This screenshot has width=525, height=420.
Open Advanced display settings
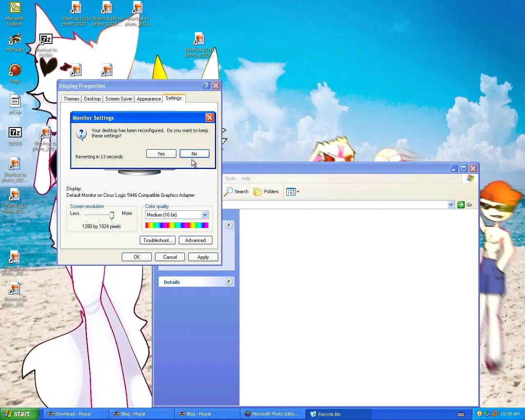pos(195,240)
